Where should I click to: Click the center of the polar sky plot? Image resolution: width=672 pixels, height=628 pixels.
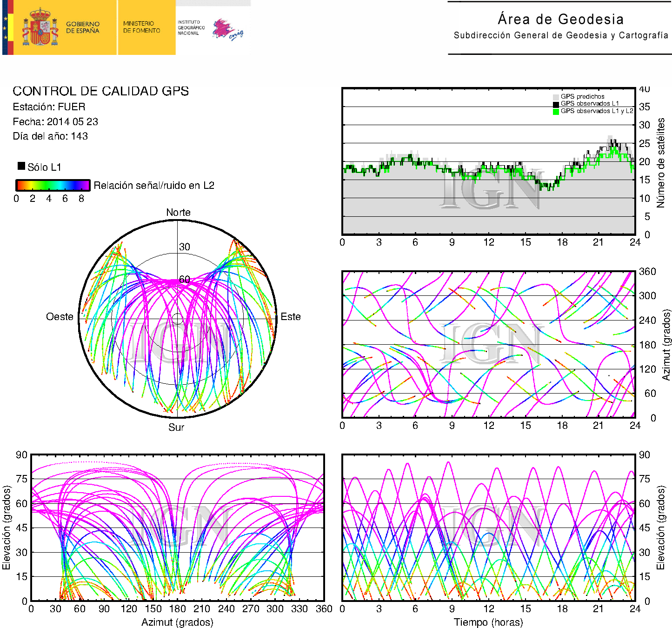pyautogui.click(x=178, y=319)
